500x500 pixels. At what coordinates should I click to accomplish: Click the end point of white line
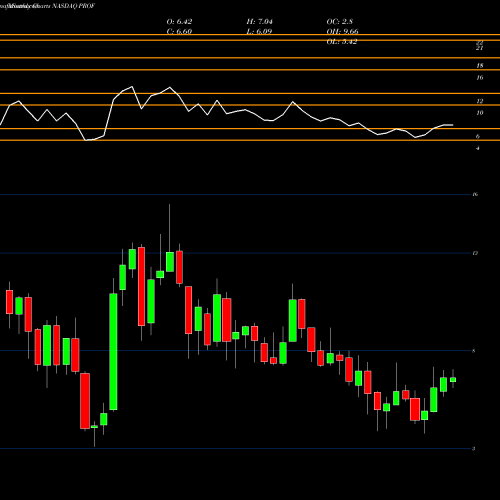pos(453,125)
